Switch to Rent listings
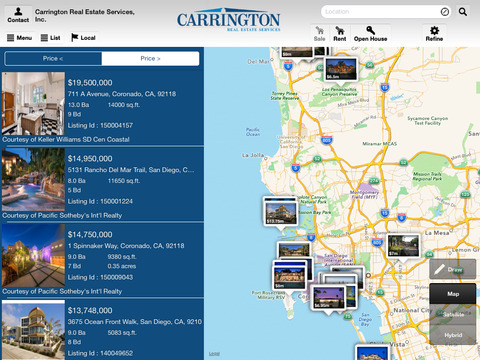Image resolution: width=480 pixels, height=360 pixels. (x=339, y=34)
